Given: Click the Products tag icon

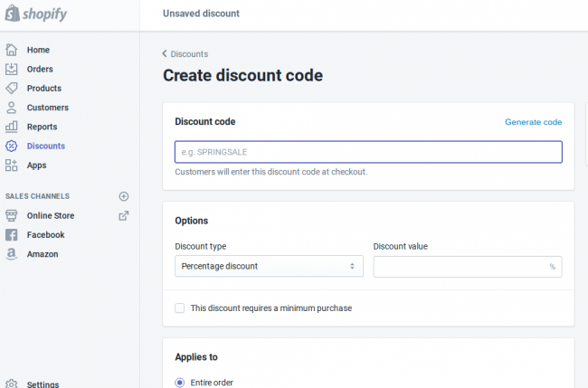Looking at the screenshot, I should 12,89.
